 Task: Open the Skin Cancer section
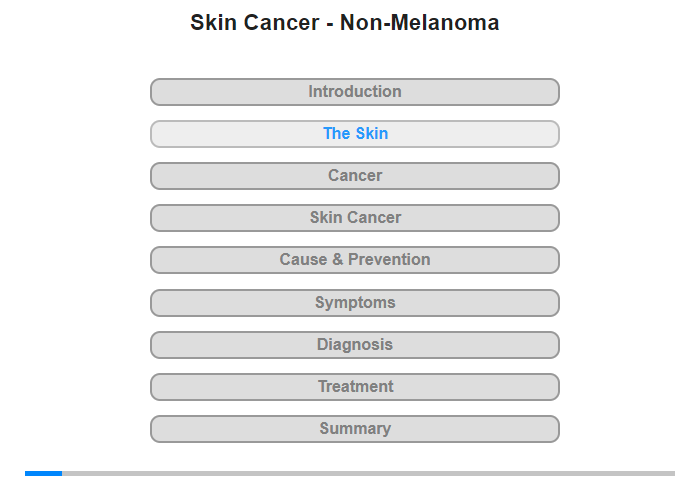coord(354,218)
